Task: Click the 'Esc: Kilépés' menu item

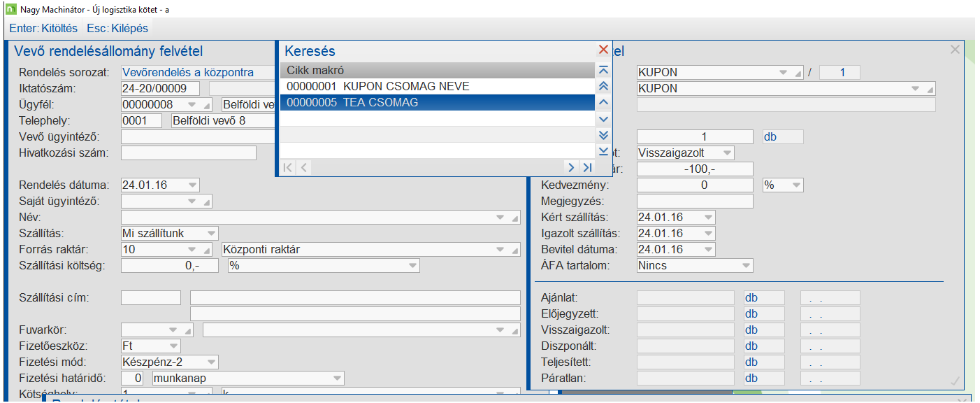Action: [x=117, y=29]
